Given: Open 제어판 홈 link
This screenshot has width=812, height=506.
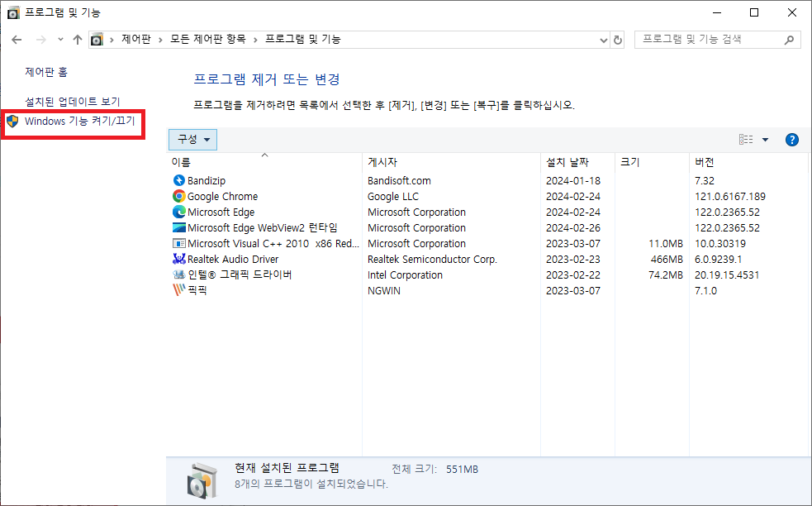Looking at the screenshot, I should pos(46,72).
